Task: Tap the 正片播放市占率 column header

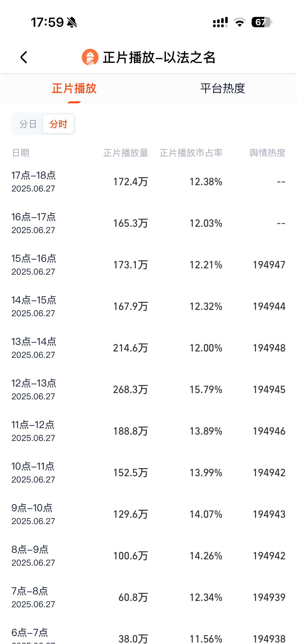Action: pyautogui.click(x=191, y=153)
